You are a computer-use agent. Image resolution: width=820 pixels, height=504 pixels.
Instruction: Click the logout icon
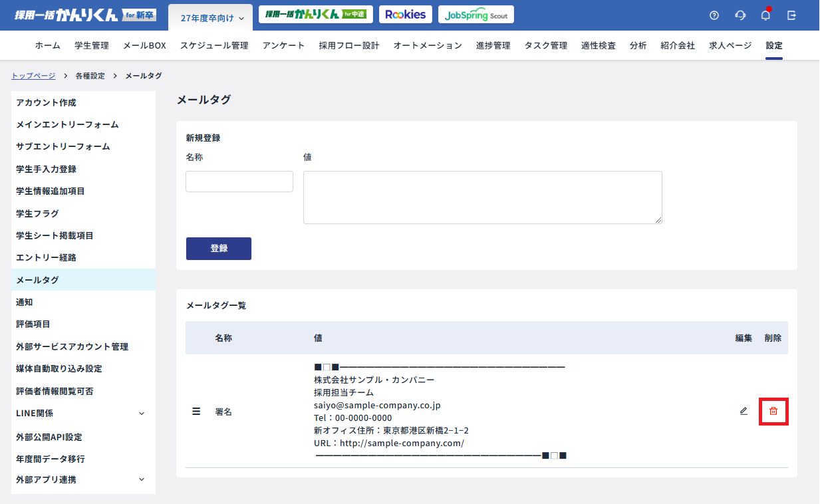point(791,15)
